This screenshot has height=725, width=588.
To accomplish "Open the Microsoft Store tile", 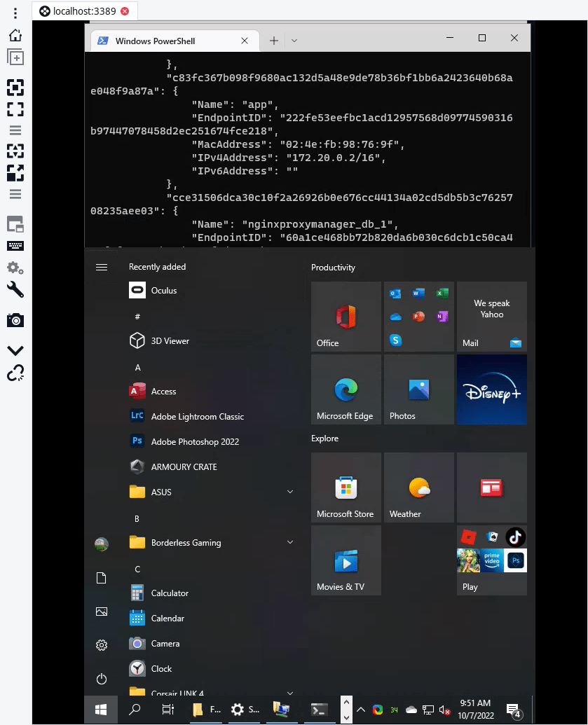I will [x=346, y=488].
